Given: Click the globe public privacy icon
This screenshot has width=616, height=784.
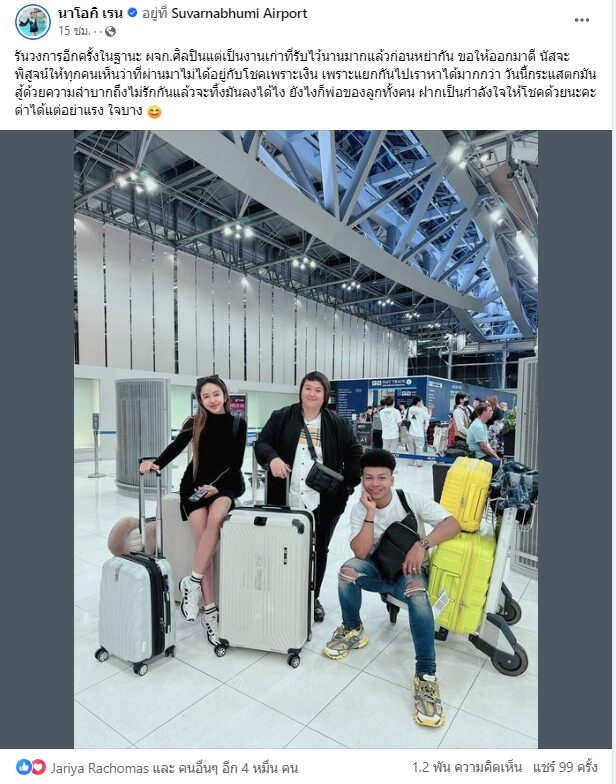Looking at the screenshot, I should 110,32.
